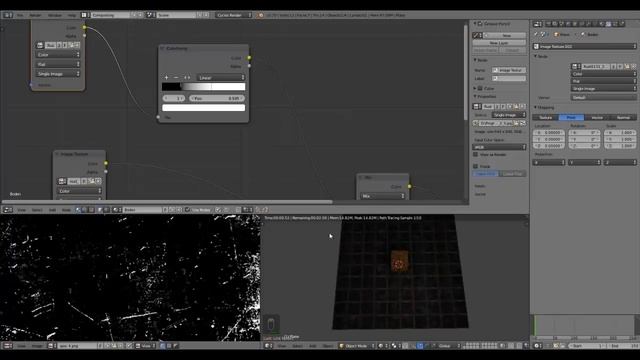Viewport: 640px width, 360px height.
Task: Click the horizontal scrollbar of node editor
Action: click(x=167, y=202)
